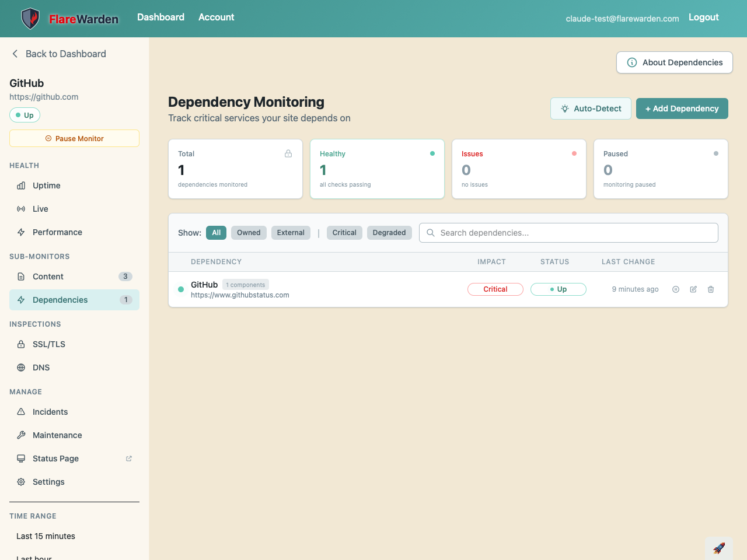This screenshot has height=560, width=747.
Task: Click Pause Monitor in the sidebar
Action: (x=74, y=138)
